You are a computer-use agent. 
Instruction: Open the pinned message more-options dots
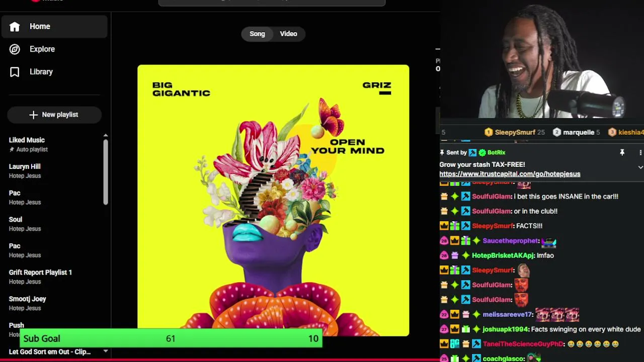[640, 152]
